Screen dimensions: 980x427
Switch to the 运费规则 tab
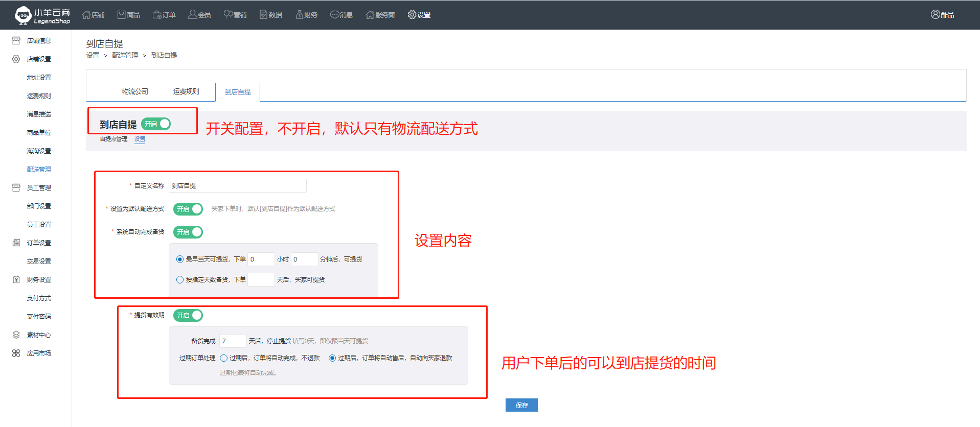(186, 92)
